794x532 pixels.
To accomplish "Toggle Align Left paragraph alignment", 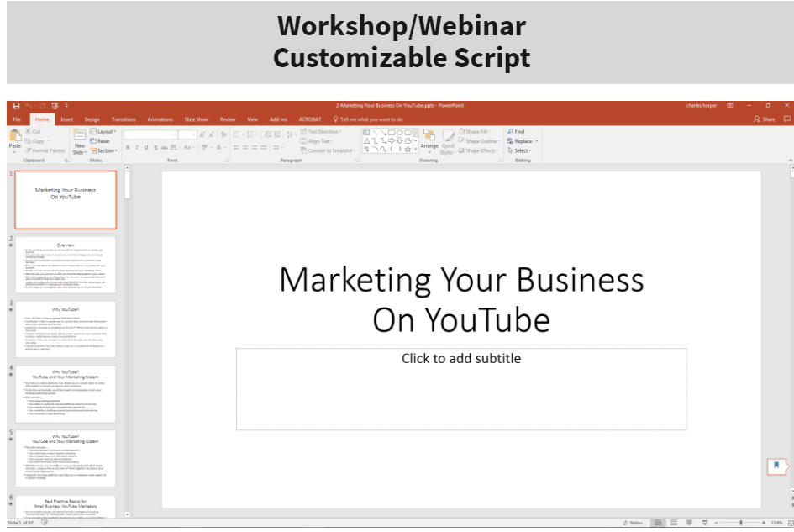I will tap(236, 148).
